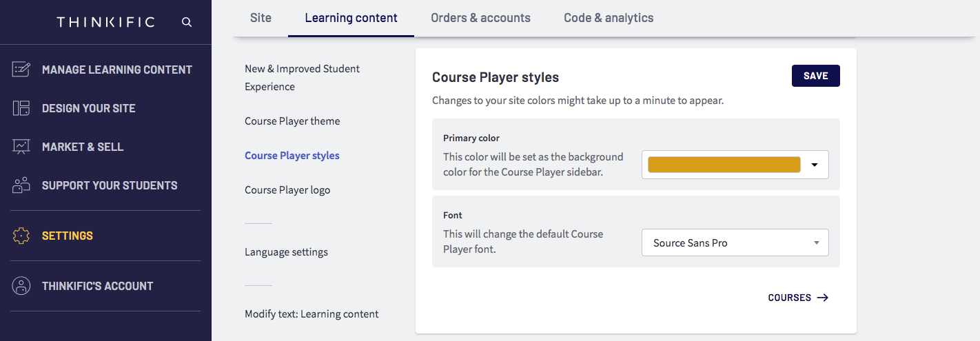Click the Thinkific's Account avatar icon
Screen dimensions: 980x341
point(21,286)
